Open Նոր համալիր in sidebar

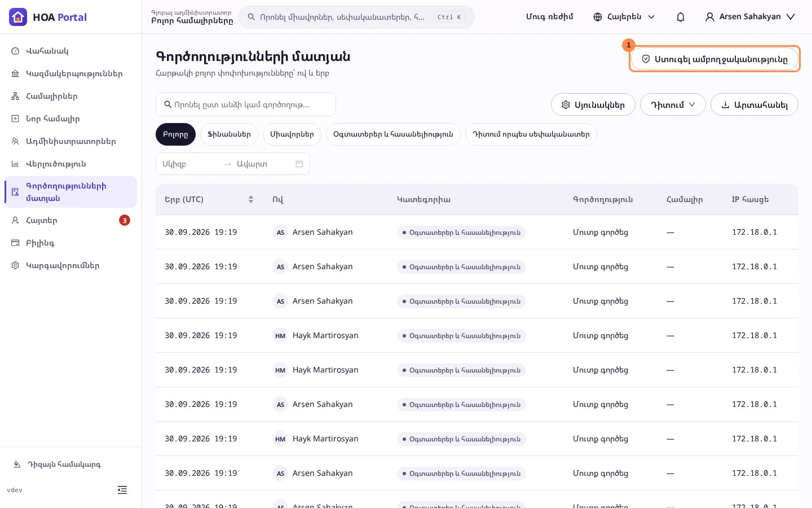click(x=71, y=119)
